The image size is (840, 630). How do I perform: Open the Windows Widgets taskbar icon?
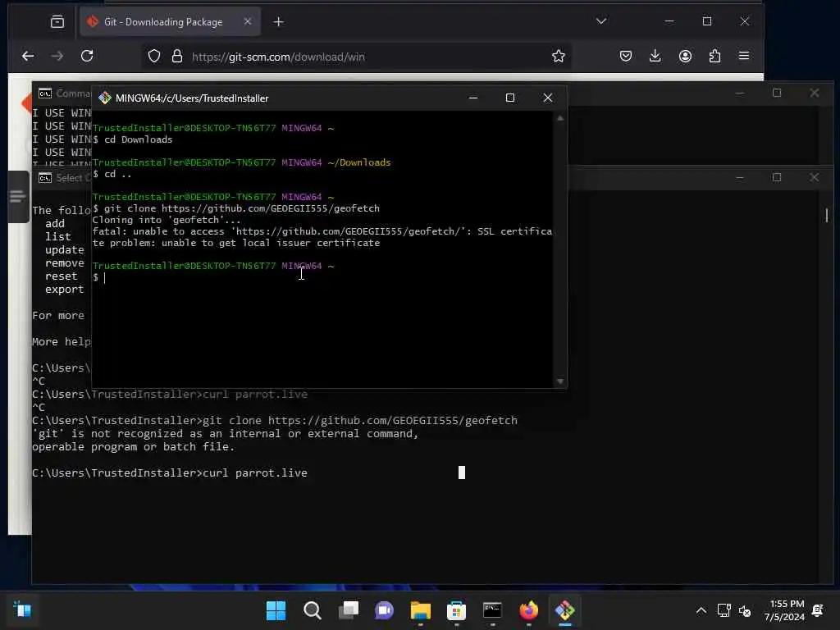pyautogui.click(x=22, y=609)
